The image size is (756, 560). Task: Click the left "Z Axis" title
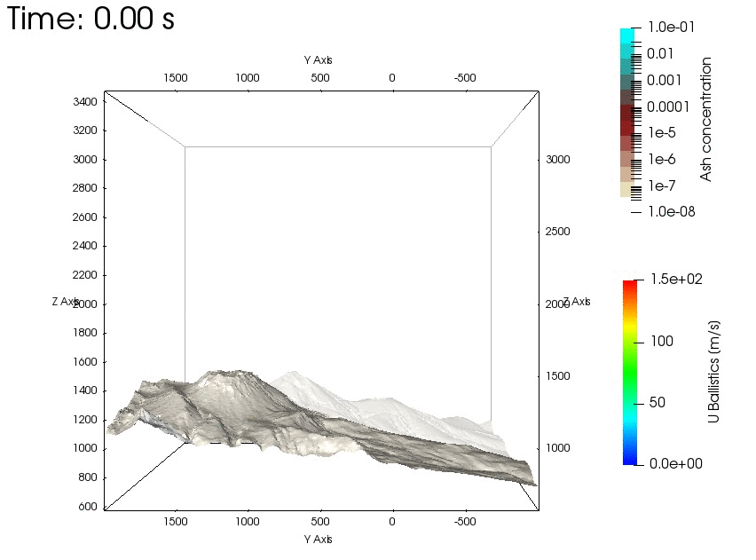tap(65, 302)
